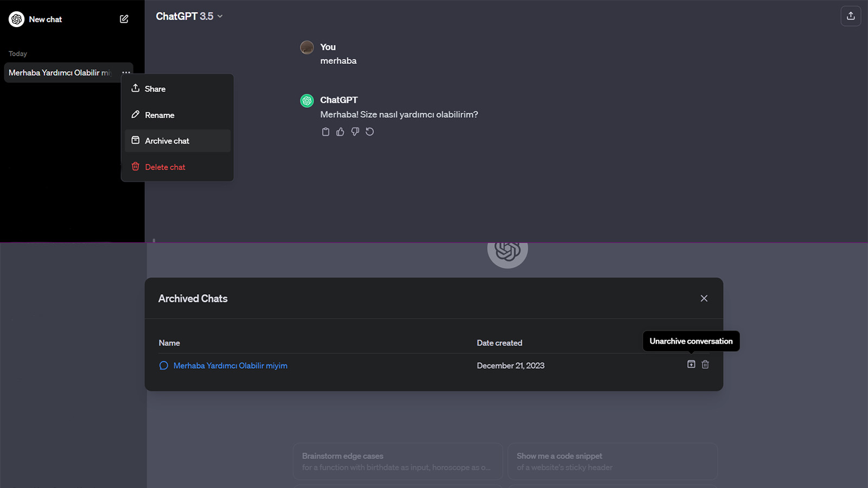Open the three-dot options for the Merhaba chat
The width and height of the screenshot is (868, 488).
click(x=126, y=73)
